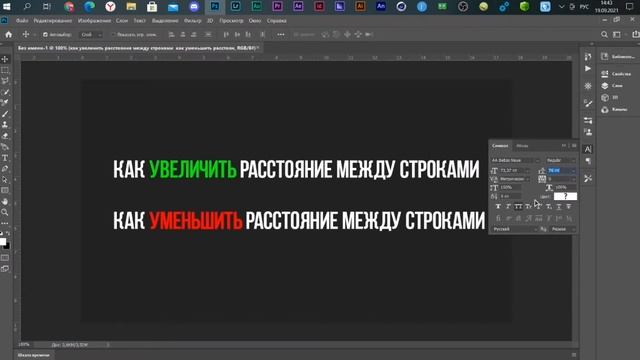Toggle Faux Italic in Character panel

click(508, 207)
